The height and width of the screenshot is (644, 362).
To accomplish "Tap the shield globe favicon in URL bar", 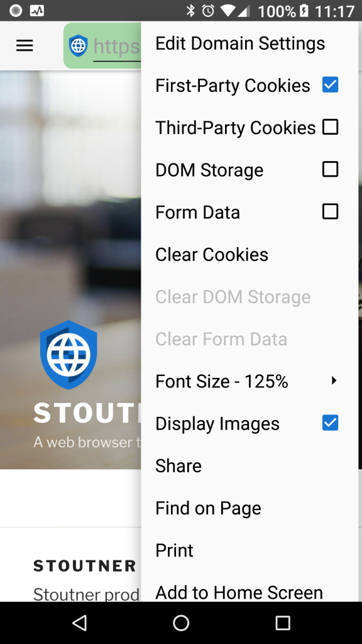I will pos(78,45).
